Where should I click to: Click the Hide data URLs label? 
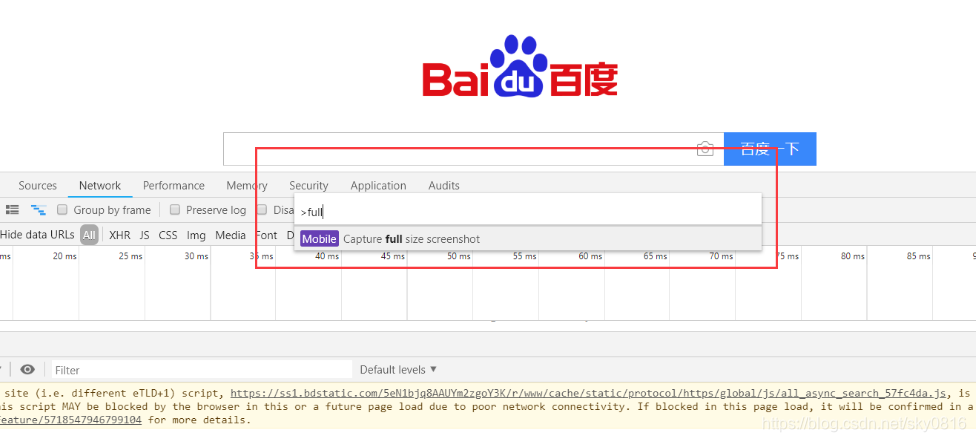tap(37, 235)
